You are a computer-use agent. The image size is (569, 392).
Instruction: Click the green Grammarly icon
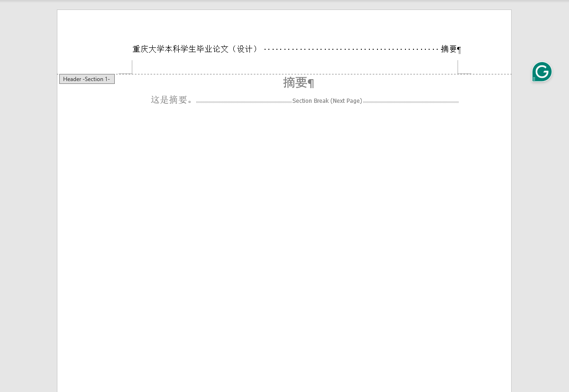(x=542, y=72)
